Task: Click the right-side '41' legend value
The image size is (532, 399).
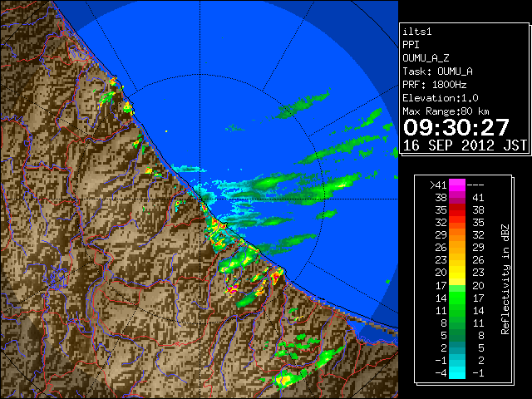Action: 478,198
